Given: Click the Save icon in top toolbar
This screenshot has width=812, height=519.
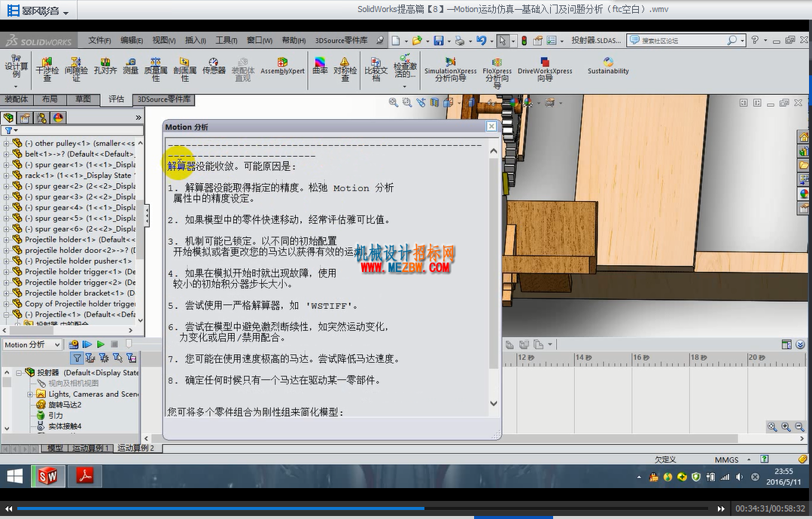Looking at the screenshot, I should click(439, 41).
